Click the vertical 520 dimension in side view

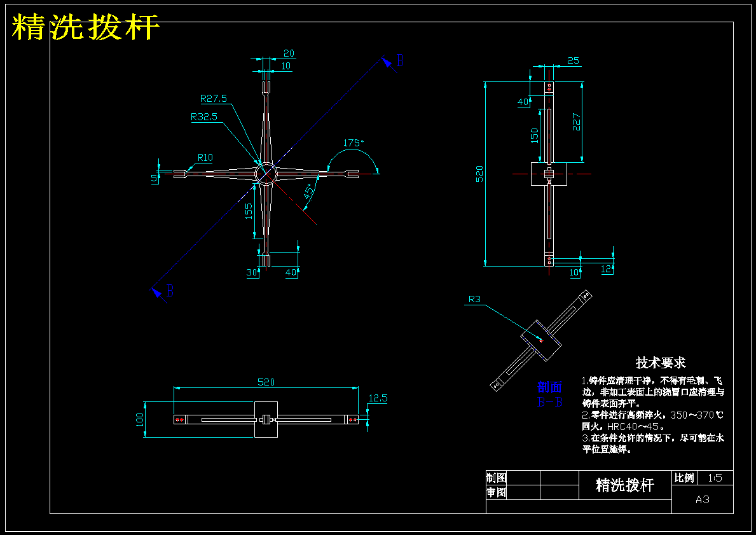click(479, 174)
